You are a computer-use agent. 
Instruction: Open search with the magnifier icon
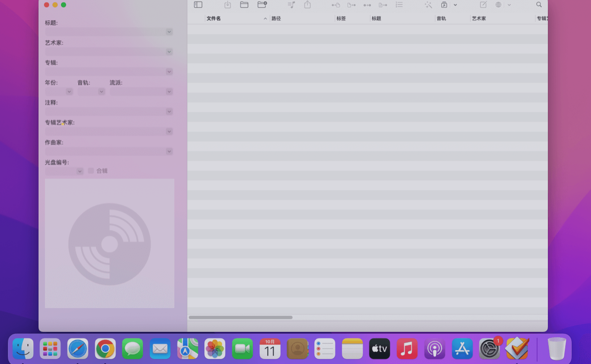538,4
